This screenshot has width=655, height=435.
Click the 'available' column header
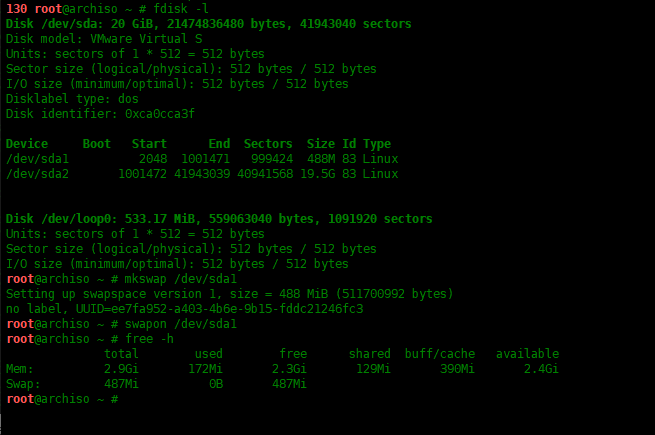[527, 354]
